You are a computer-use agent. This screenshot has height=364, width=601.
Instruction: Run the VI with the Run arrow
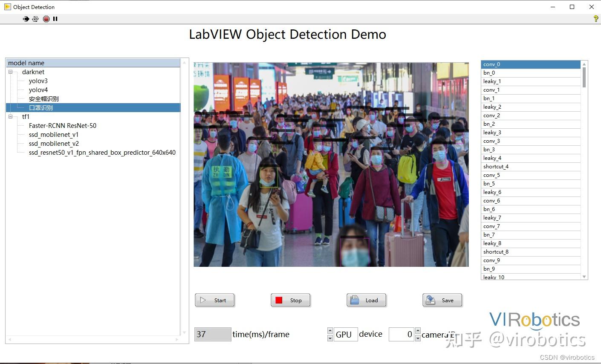click(x=26, y=19)
